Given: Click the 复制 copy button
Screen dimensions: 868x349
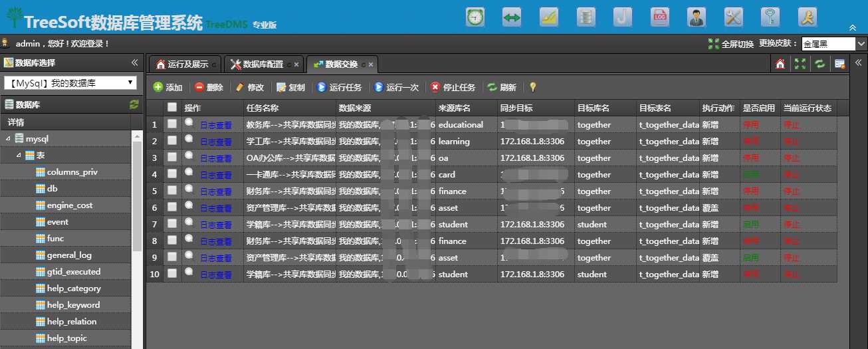Looking at the screenshot, I should coord(291,87).
